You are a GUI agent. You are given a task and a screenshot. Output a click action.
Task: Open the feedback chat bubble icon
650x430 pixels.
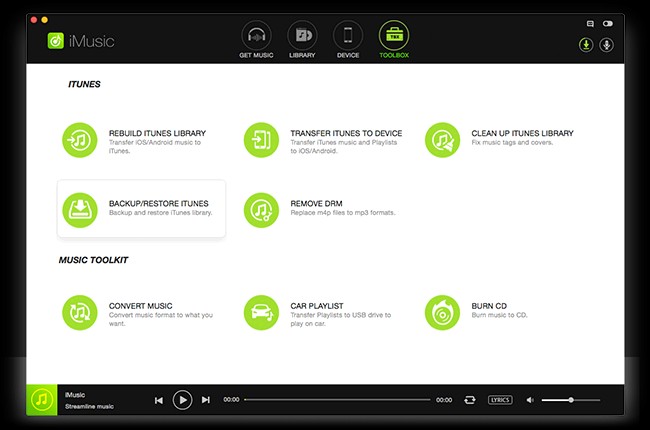(x=590, y=24)
